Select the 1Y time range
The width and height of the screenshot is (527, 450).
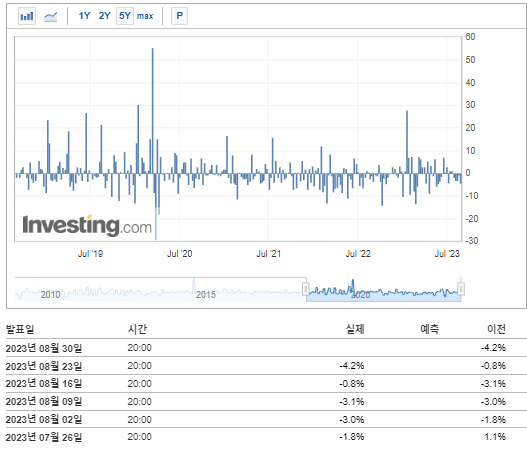tap(84, 16)
